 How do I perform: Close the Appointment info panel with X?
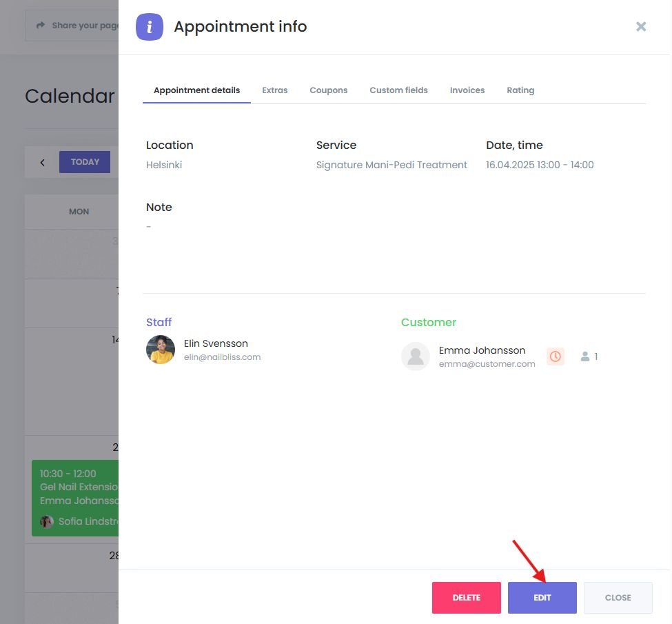point(641,27)
